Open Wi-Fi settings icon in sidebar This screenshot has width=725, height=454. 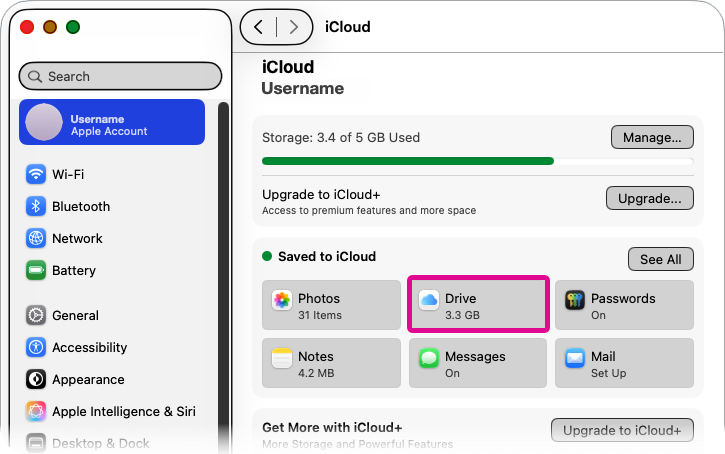click(36, 174)
